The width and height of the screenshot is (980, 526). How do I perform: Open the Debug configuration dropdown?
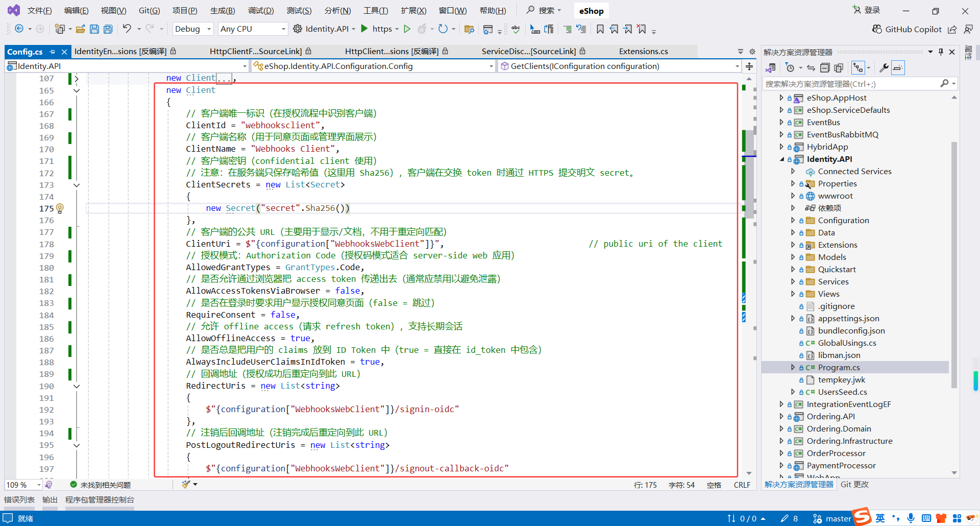click(x=192, y=29)
